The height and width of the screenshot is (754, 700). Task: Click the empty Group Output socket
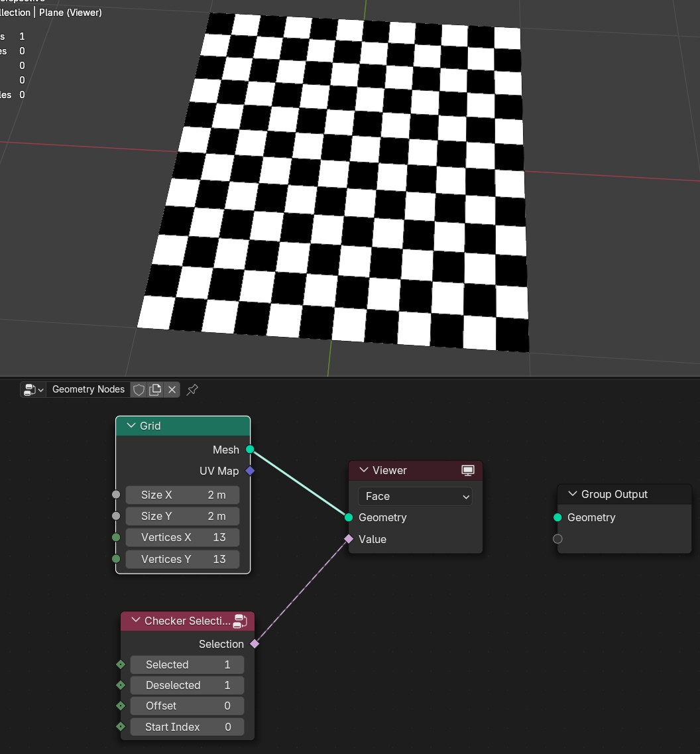pos(557,539)
